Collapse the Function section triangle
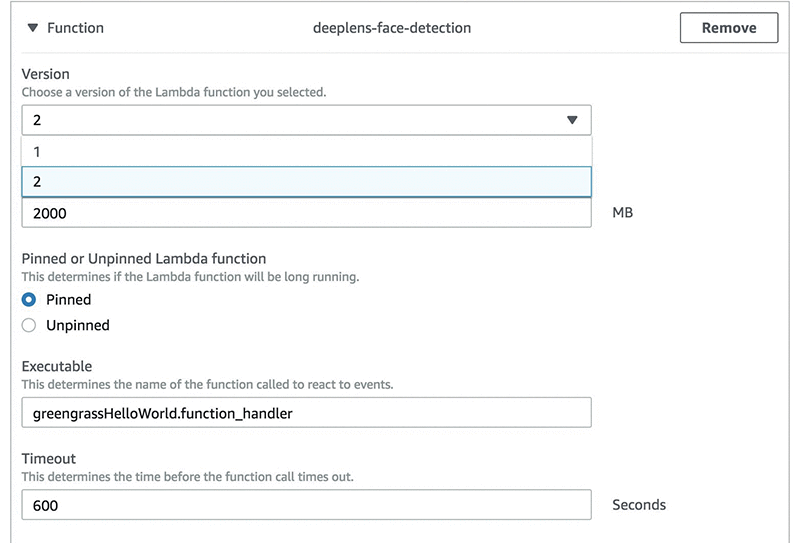Screen dimensions: 800x543 coord(32,28)
